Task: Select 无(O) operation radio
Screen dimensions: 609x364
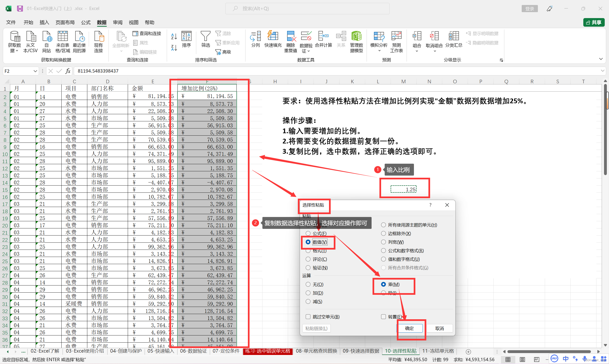Action: coord(308,284)
